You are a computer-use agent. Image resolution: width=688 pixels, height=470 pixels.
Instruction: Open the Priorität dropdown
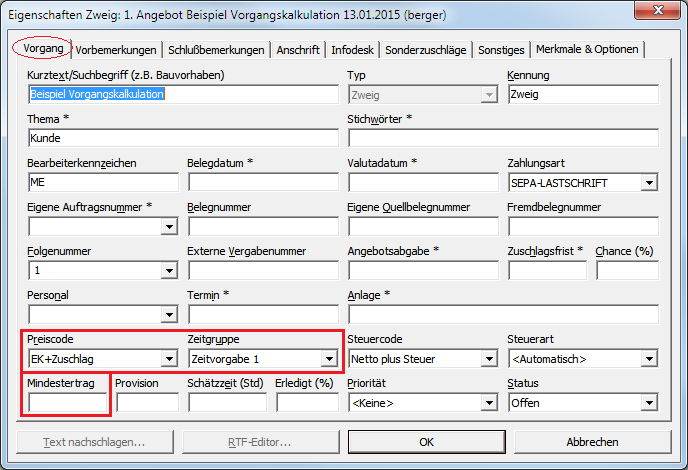pyautogui.click(x=489, y=403)
